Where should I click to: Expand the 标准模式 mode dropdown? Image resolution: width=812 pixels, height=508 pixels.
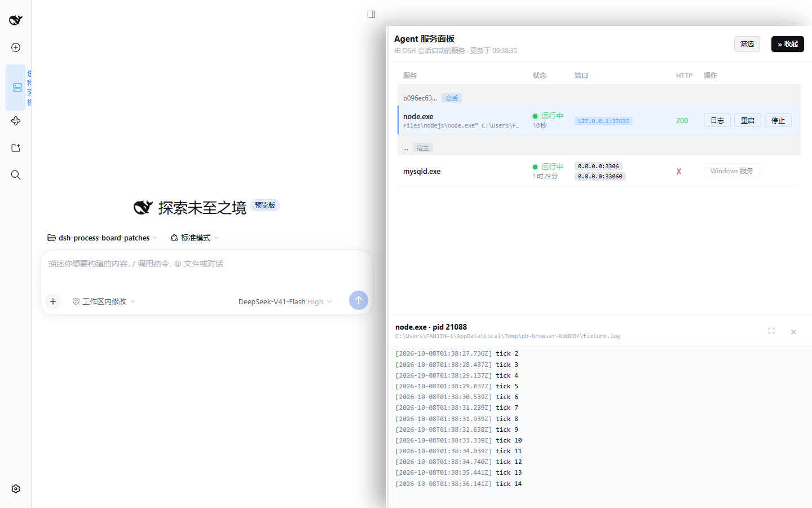pos(195,238)
